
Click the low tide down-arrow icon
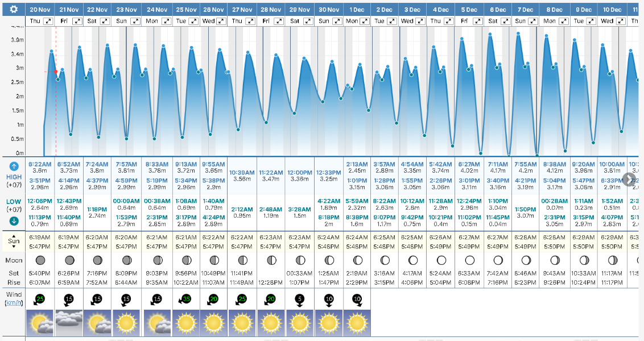[14, 221]
